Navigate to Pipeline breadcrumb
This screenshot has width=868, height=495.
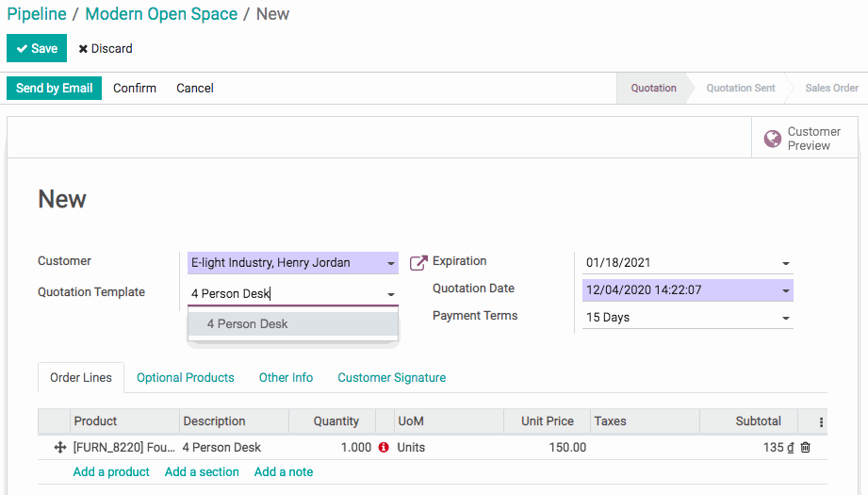37,14
